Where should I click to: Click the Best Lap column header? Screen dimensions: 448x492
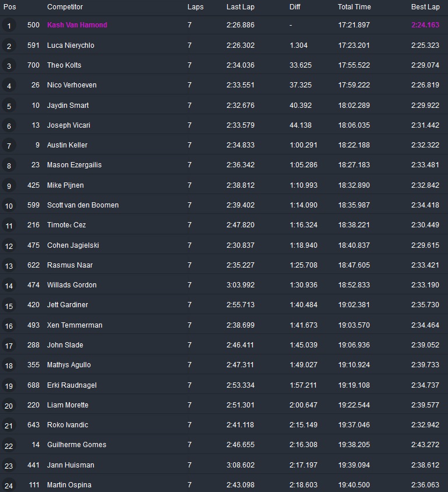[425, 7]
